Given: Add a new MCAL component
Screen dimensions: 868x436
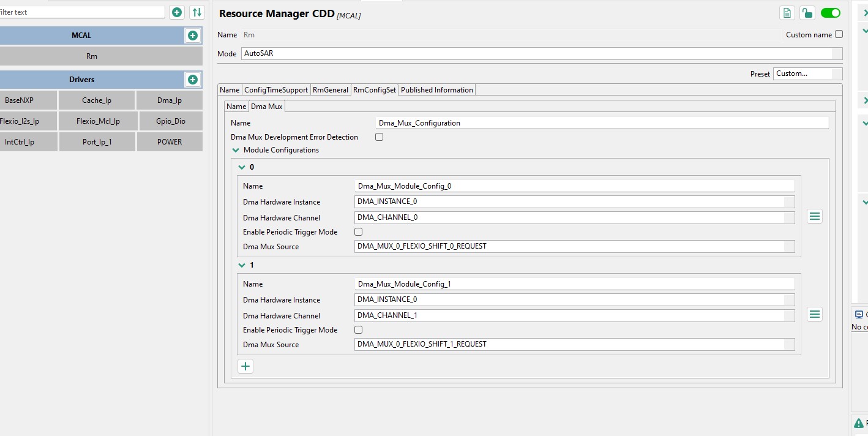Looking at the screenshot, I should [193, 36].
